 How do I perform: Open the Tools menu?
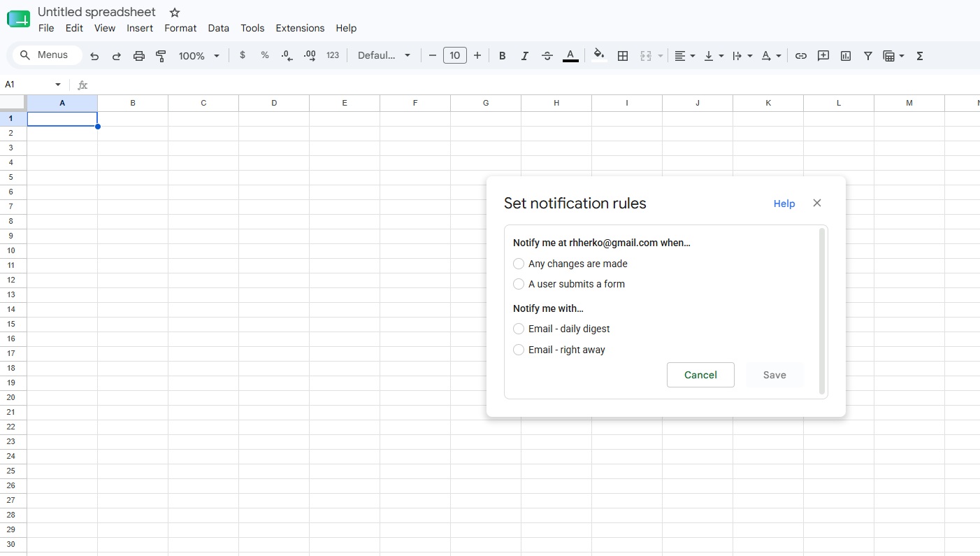click(252, 28)
